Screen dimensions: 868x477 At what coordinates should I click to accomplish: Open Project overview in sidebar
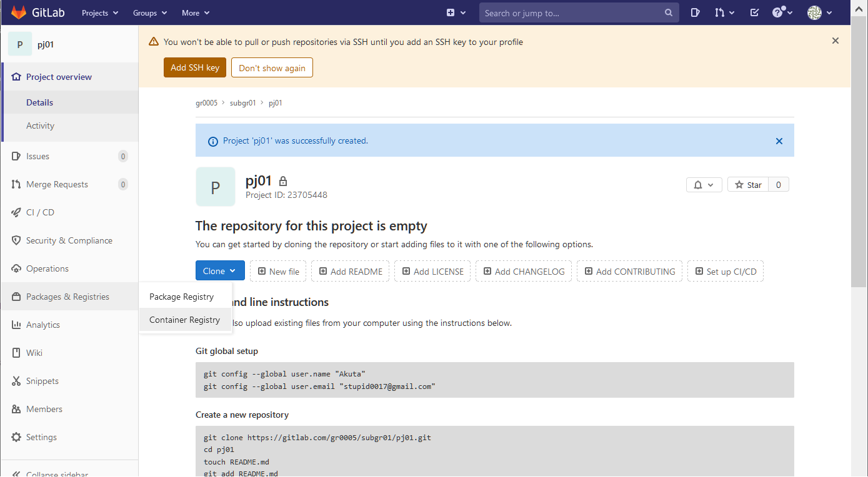(x=69, y=77)
